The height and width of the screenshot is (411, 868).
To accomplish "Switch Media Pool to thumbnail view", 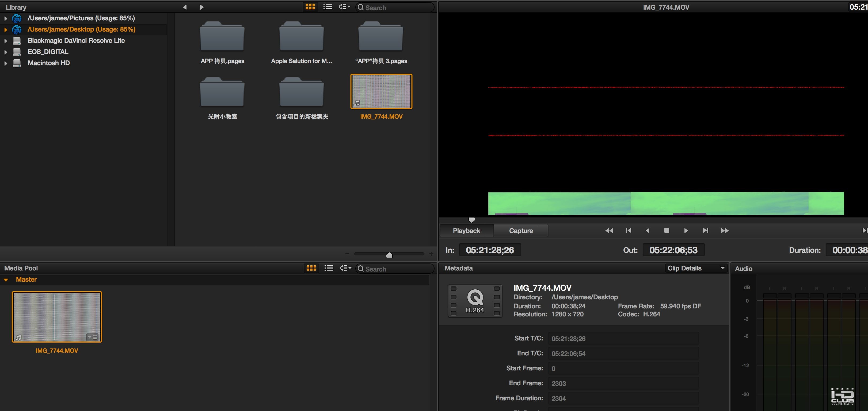I will tap(311, 268).
